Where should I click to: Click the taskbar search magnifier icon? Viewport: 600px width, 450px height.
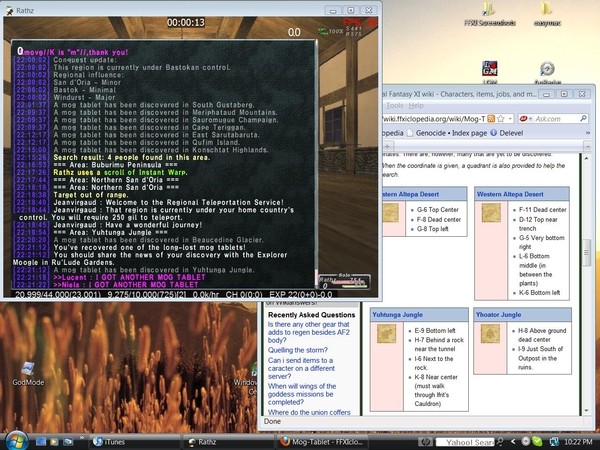coord(500,442)
